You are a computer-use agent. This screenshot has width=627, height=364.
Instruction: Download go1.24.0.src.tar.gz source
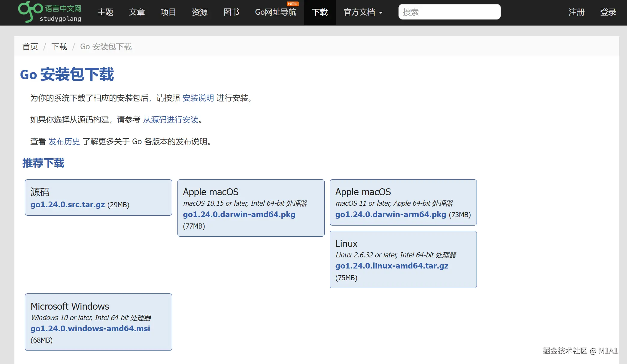coord(68,205)
